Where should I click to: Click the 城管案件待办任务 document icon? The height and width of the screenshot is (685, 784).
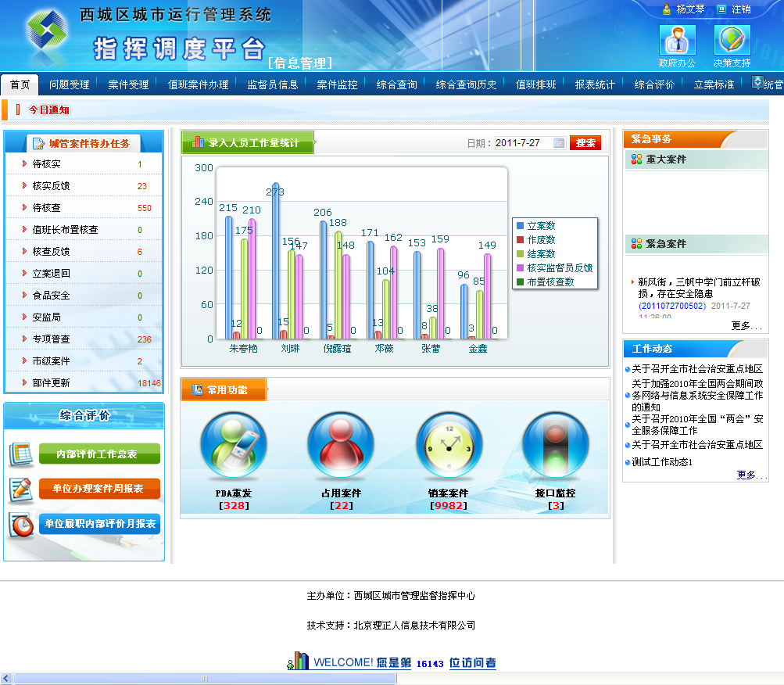tap(38, 144)
